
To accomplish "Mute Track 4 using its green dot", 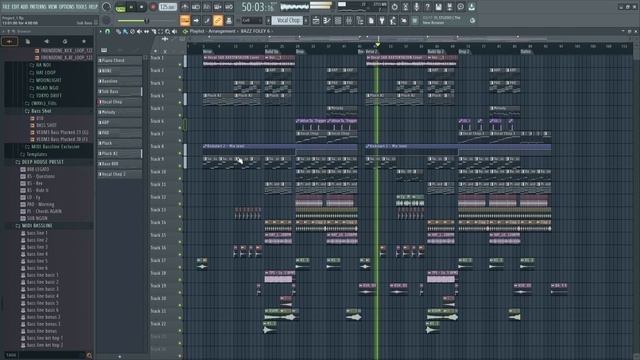I will tap(180, 102).
